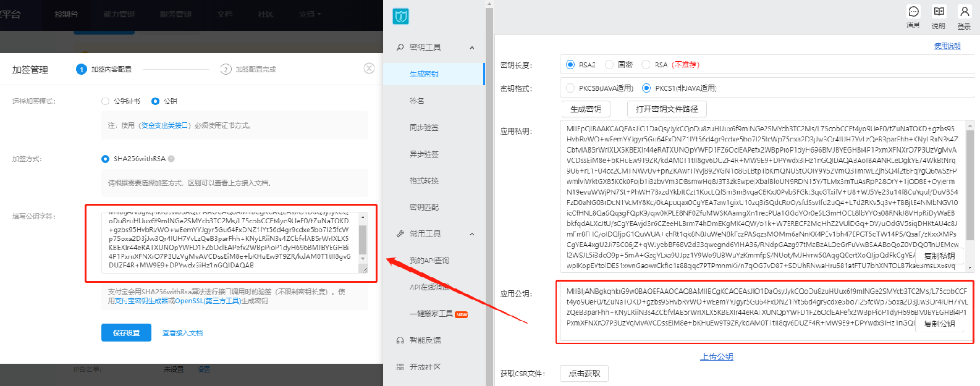This screenshot has height=386, width=980.
Task: Select PKCS8(JAVA适用) key format
Action: coord(570,88)
